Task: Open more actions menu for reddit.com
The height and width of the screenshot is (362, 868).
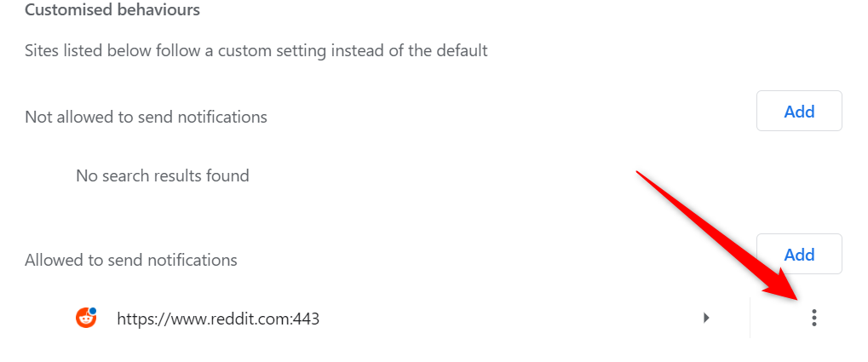Action: click(814, 319)
